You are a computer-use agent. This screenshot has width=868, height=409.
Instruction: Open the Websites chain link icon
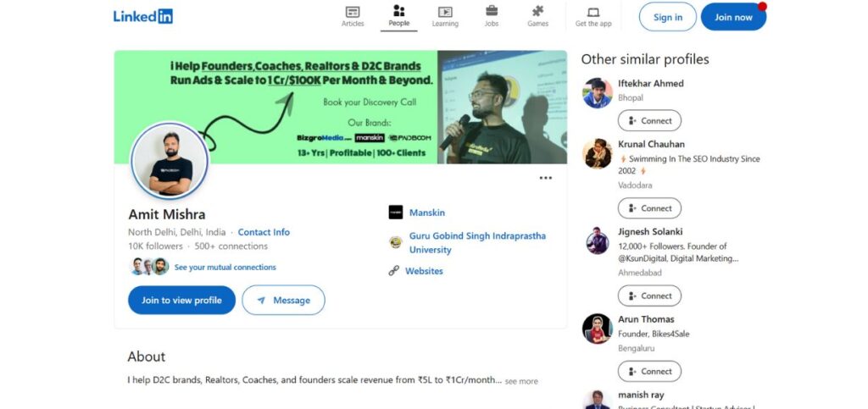click(x=393, y=271)
